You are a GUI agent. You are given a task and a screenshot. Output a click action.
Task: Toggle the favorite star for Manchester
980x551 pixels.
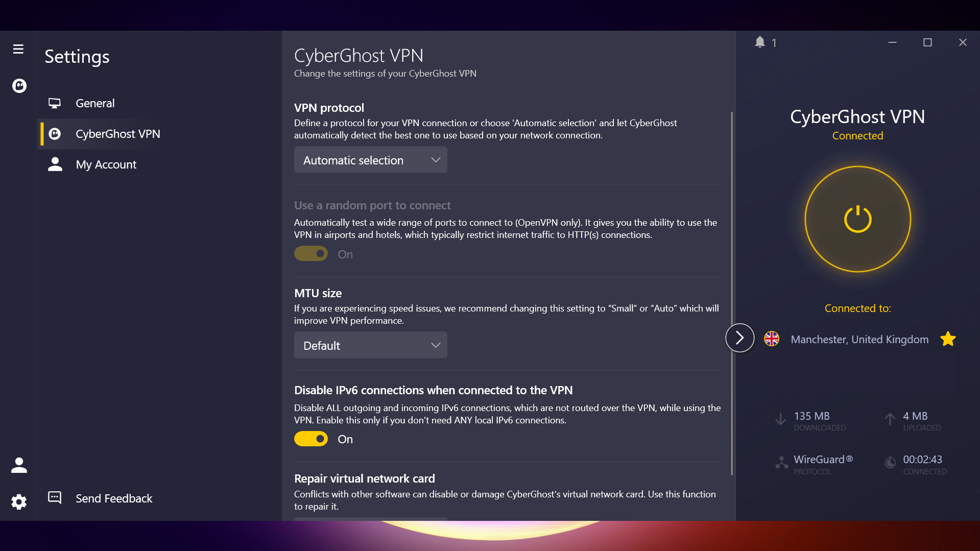point(948,339)
